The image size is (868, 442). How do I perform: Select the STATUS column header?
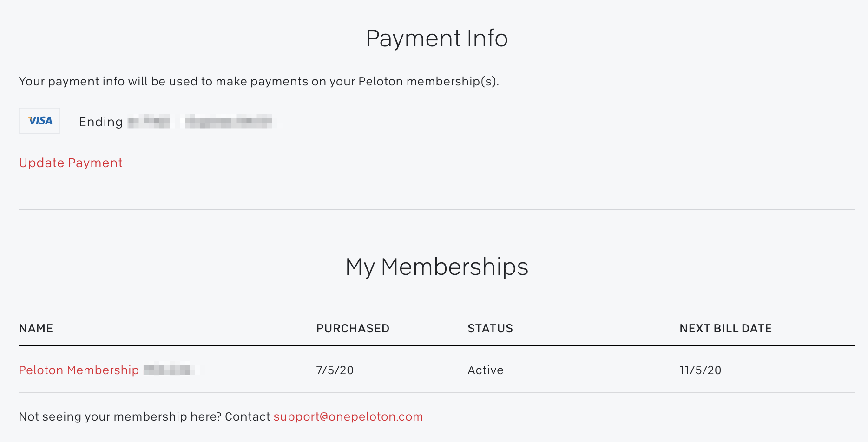coord(490,329)
